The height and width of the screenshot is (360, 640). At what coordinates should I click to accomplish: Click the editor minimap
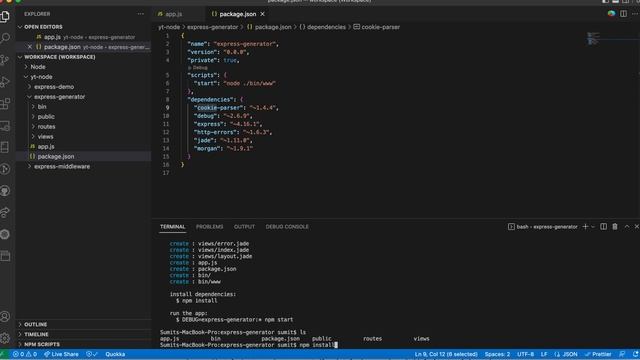coord(594,38)
